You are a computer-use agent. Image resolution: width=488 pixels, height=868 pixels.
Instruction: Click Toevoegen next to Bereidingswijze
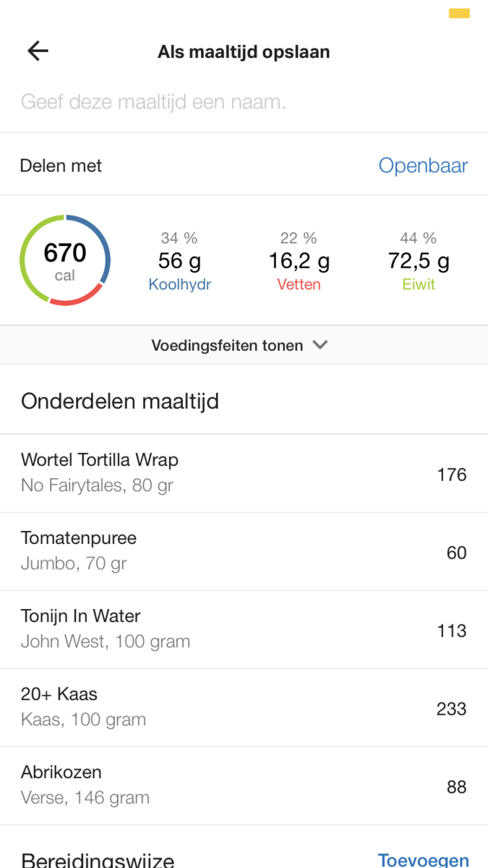(423, 859)
